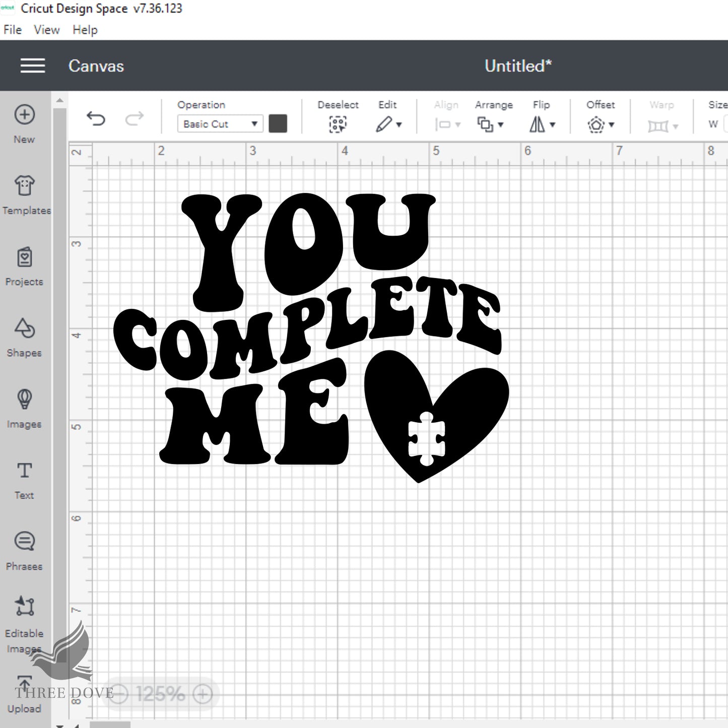Click the Untitled* project name
This screenshot has height=728, width=728.
518,66
